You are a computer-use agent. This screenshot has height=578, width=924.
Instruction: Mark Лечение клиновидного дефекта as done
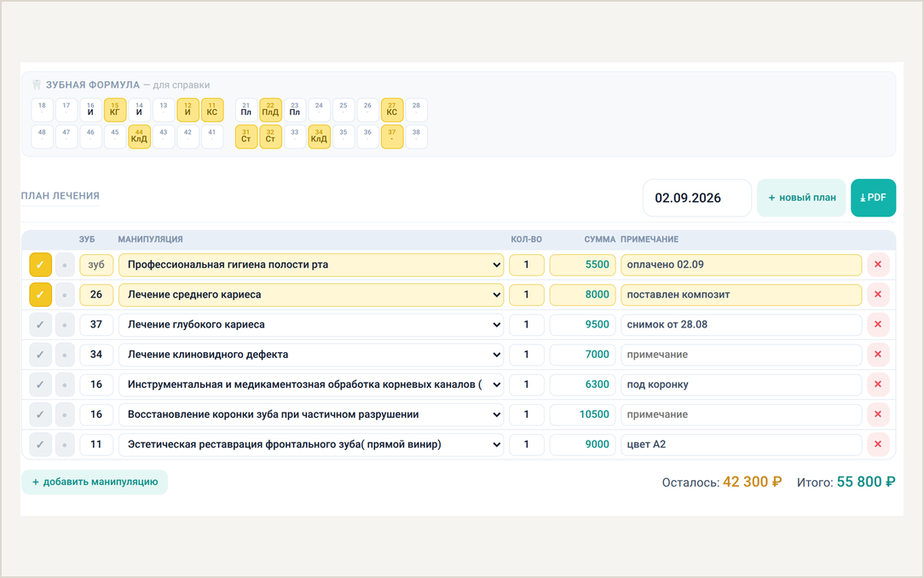(41, 355)
